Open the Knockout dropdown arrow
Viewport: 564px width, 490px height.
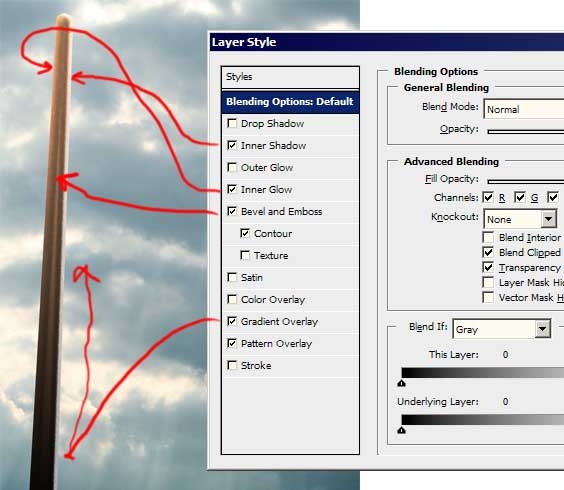click(x=549, y=219)
